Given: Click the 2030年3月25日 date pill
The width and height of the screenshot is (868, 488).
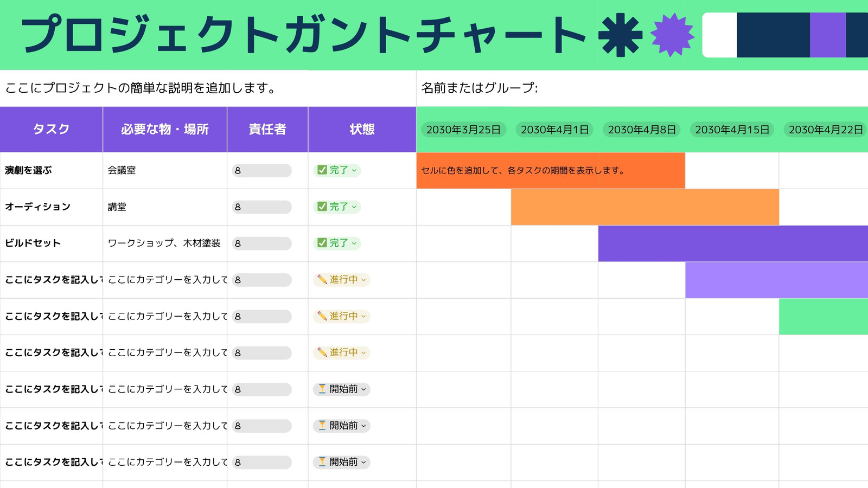Looking at the screenshot, I should pyautogui.click(x=463, y=130).
